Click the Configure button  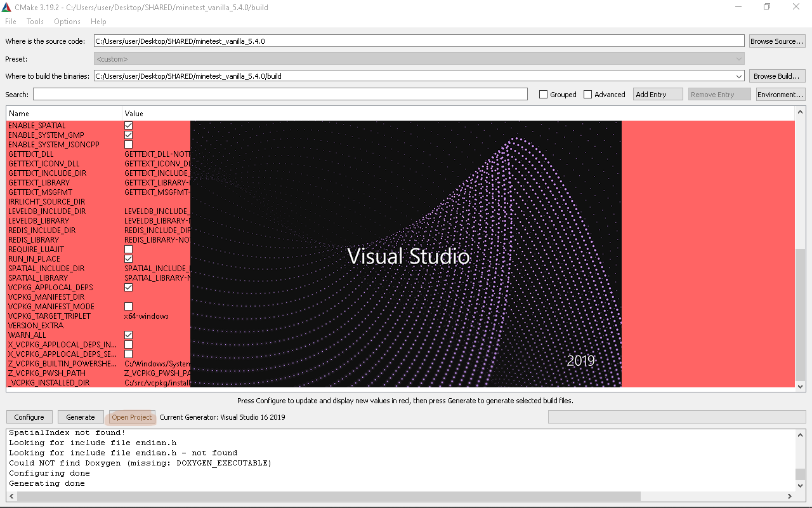point(29,417)
